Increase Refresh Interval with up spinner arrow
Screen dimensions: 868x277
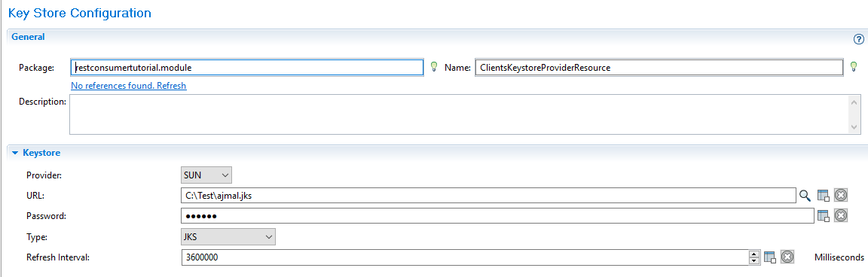coord(753,254)
